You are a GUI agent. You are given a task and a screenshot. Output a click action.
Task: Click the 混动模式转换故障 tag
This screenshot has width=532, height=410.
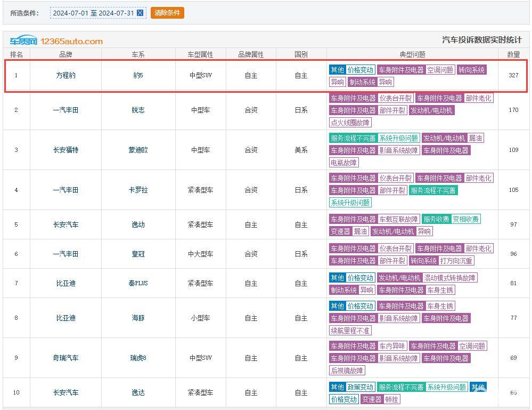point(450,278)
